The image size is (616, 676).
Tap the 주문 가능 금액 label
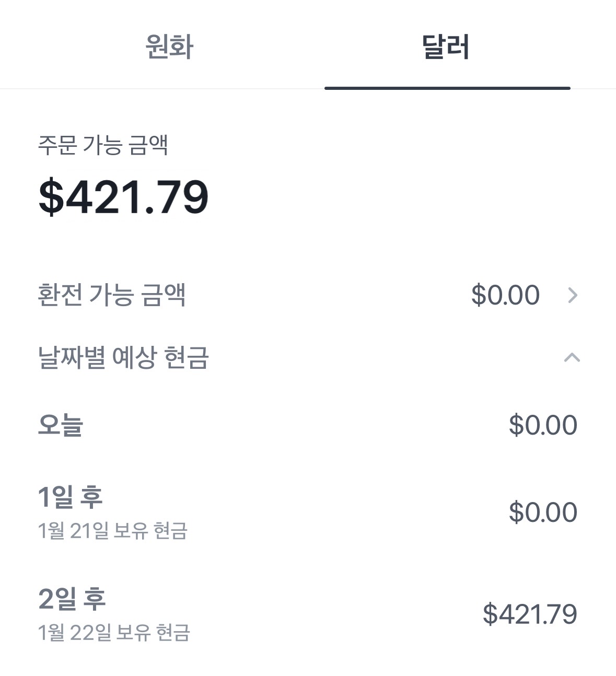(103, 145)
